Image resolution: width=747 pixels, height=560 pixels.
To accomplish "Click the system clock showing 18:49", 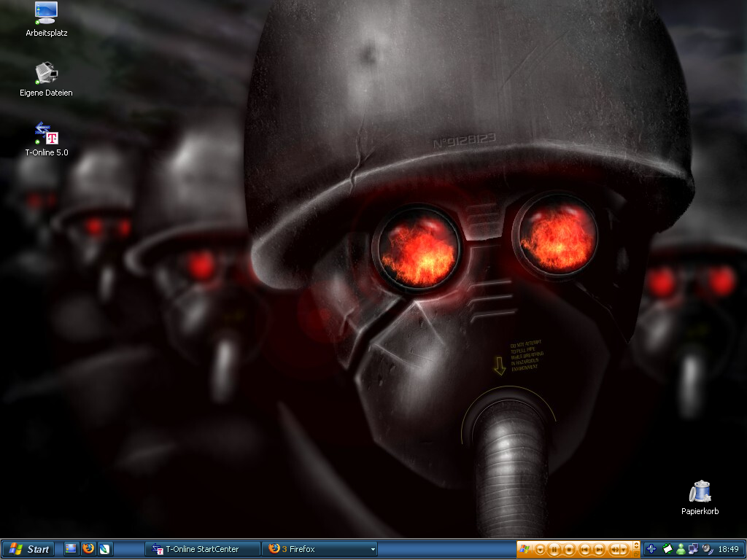I will click(728, 549).
